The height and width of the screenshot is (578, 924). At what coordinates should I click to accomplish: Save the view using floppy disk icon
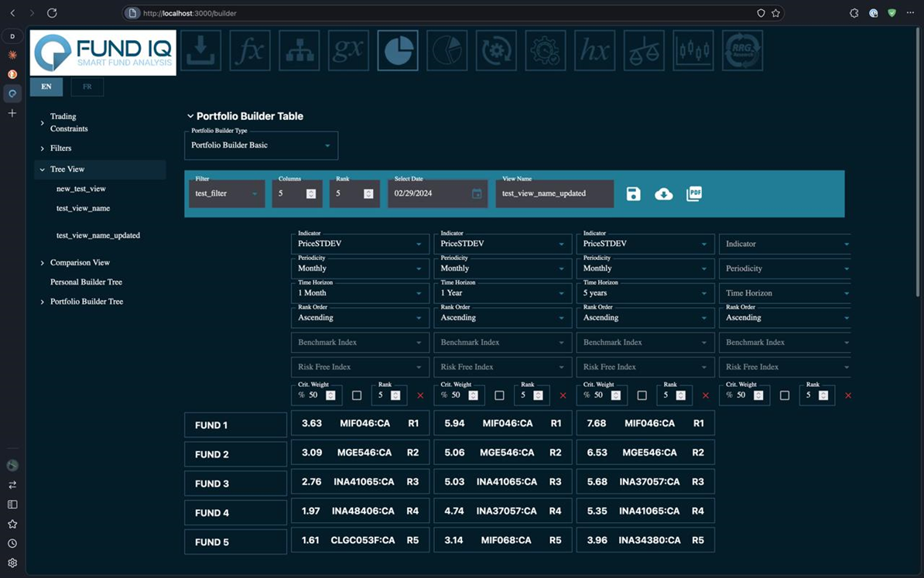coord(633,194)
